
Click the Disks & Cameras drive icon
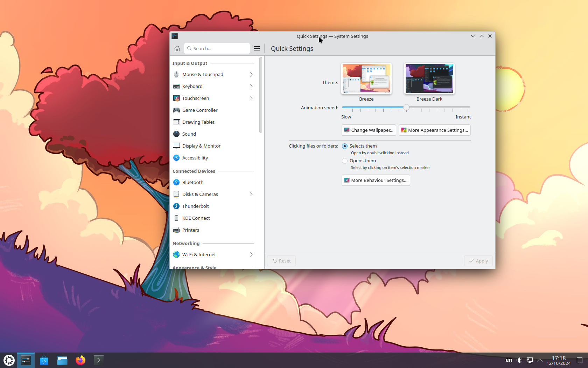tap(176, 194)
